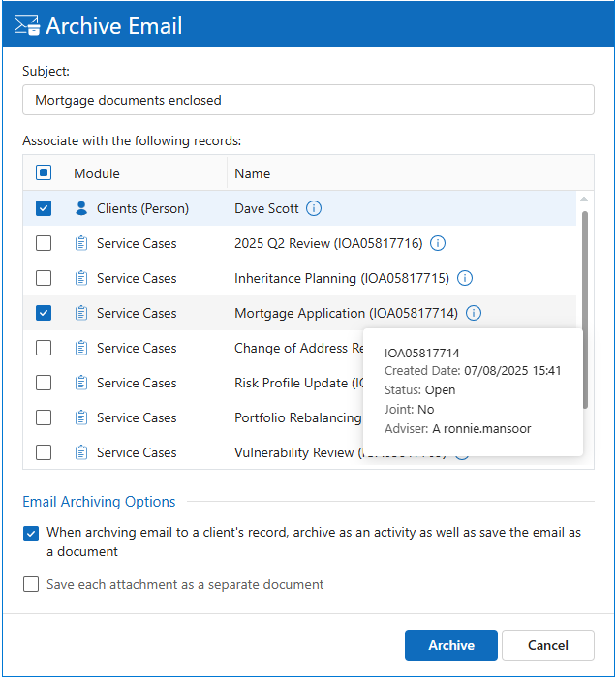
Task: Click the Clients (Person) module icon
Action: (x=81, y=208)
